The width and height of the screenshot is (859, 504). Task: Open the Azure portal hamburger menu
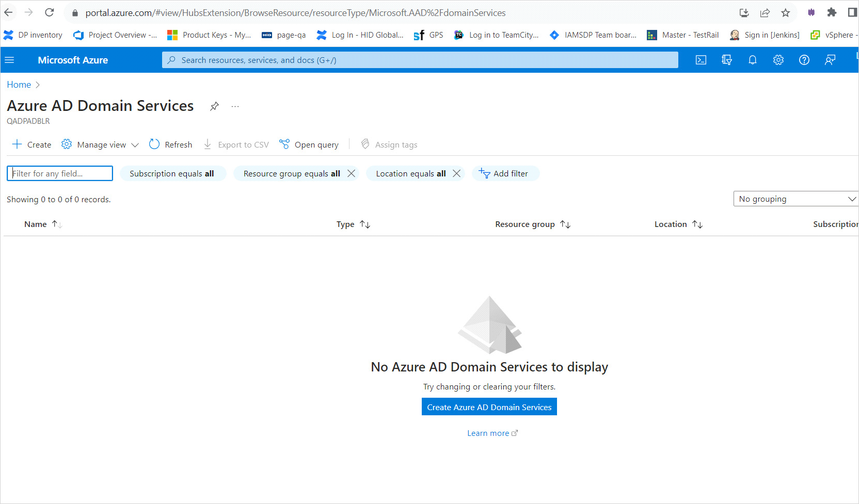(x=9, y=60)
